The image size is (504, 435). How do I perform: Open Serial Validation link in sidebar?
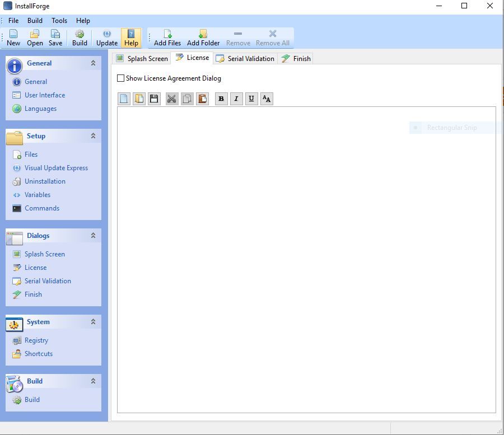pos(48,281)
